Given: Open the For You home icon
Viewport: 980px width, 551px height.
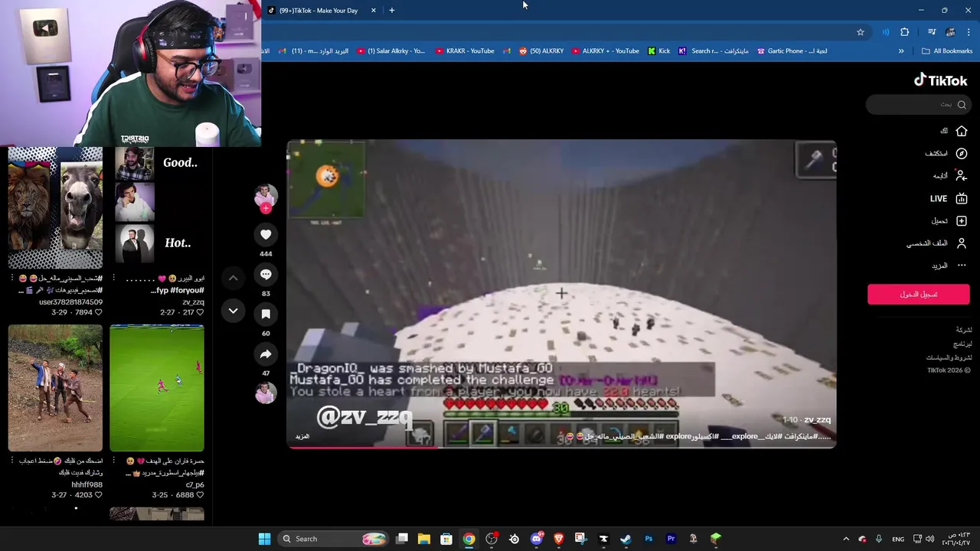Looking at the screenshot, I should click(x=962, y=131).
